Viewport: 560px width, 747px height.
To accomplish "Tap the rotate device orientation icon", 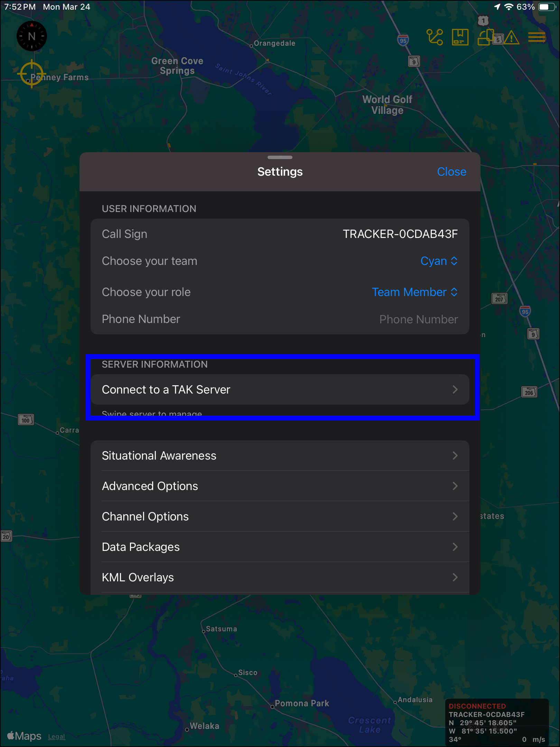I will 485,37.
